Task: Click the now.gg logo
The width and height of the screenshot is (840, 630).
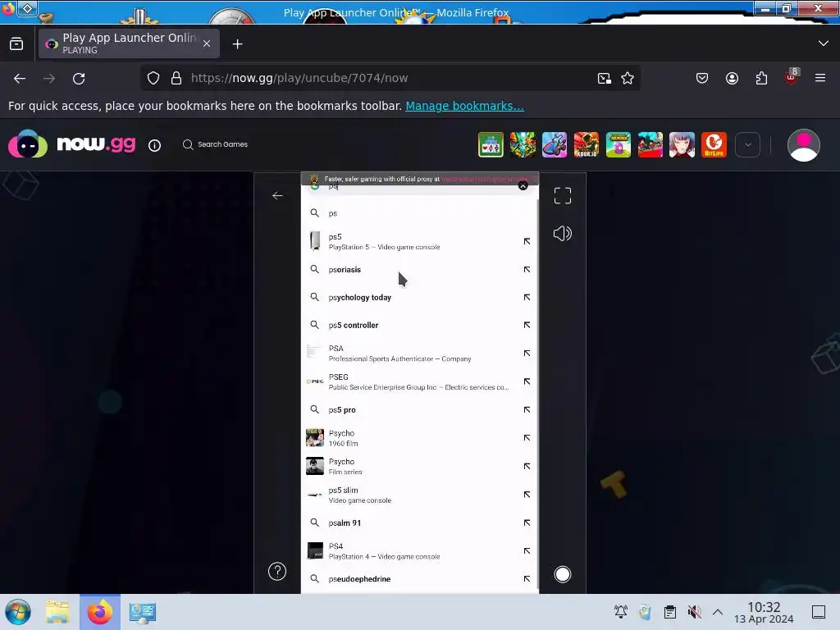Action: [72, 144]
